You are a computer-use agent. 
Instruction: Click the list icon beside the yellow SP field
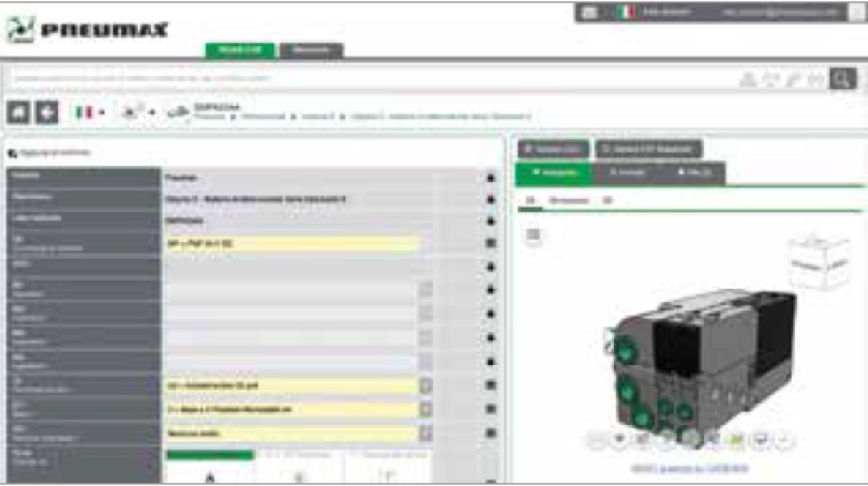(x=490, y=244)
